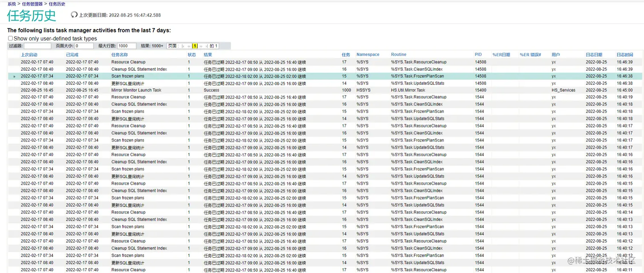This screenshot has height=273, width=644.
Task: Go to first page with |« icon
Action: tap(183, 46)
